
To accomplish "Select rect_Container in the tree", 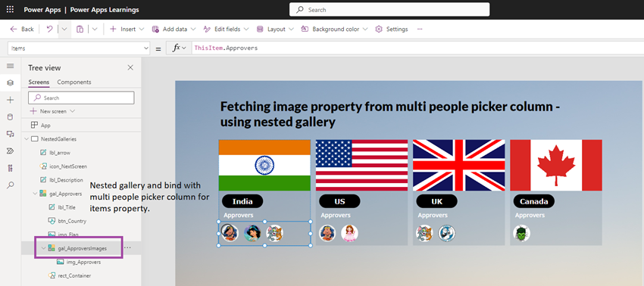I will point(74,275).
